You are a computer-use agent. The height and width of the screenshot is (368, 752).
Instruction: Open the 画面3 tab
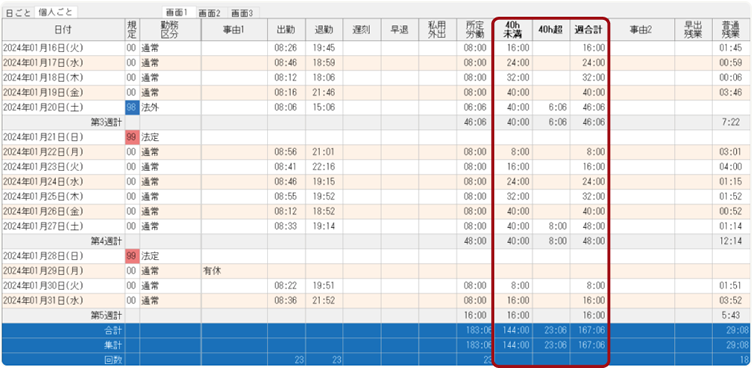click(x=243, y=12)
